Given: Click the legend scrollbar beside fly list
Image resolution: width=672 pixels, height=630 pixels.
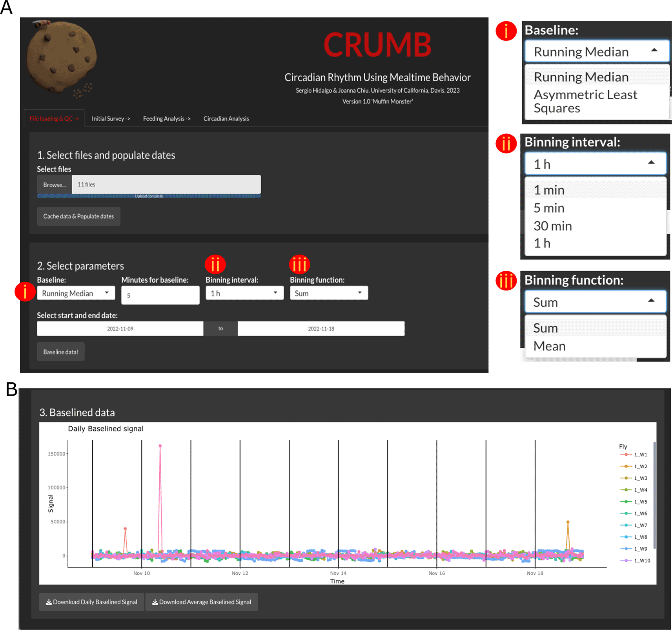Looking at the screenshot, I should pyautogui.click(x=654, y=495).
